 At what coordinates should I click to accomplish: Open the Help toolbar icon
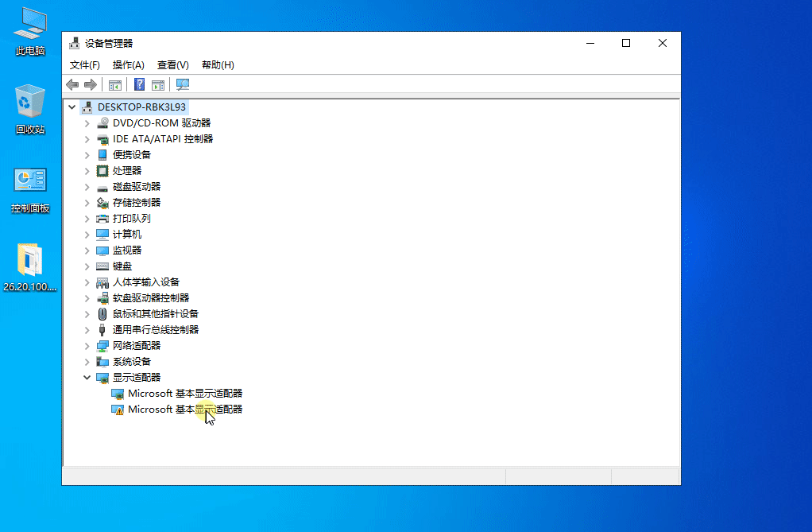(139, 84)
